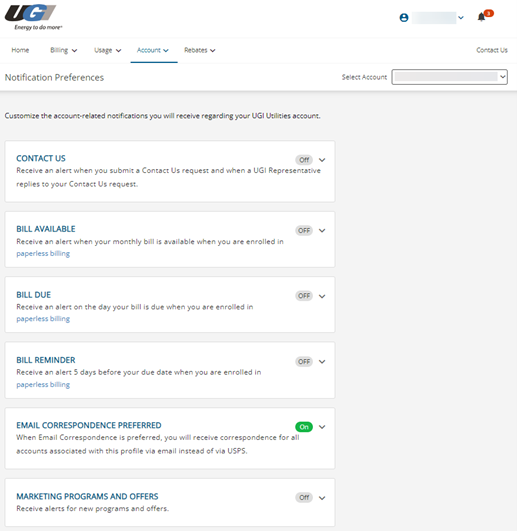The image size is (517, 531).
Task: Click the UGI logo
Action: pos(33,17)
